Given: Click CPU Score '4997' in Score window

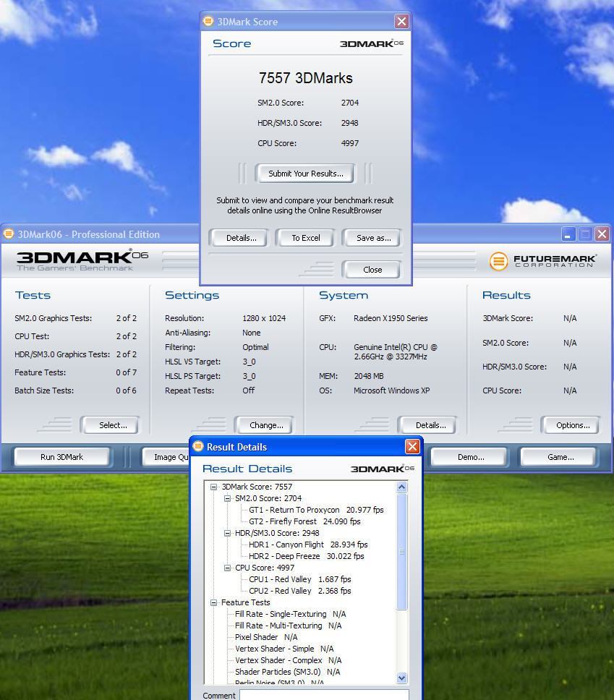Looking at the screenshot, I should (x=349, y=143).
